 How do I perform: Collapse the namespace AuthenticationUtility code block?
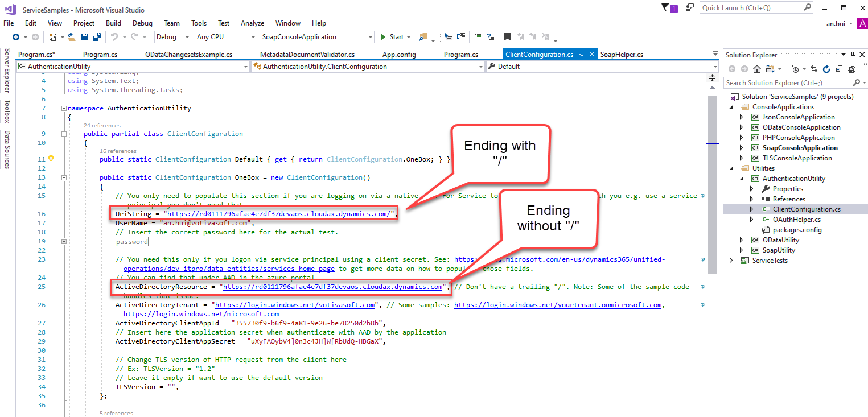point(63,108)
